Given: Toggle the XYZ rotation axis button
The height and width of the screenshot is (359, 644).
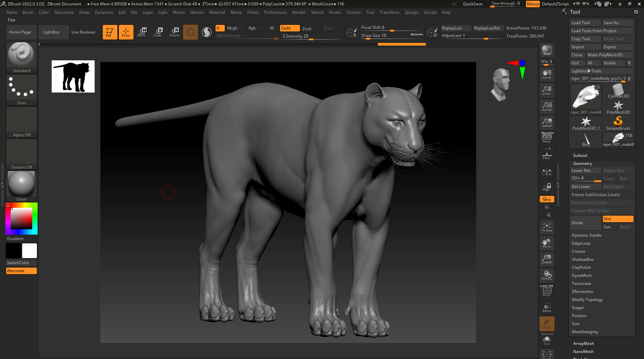Looking at the screenshot, I should coord(547,199).
